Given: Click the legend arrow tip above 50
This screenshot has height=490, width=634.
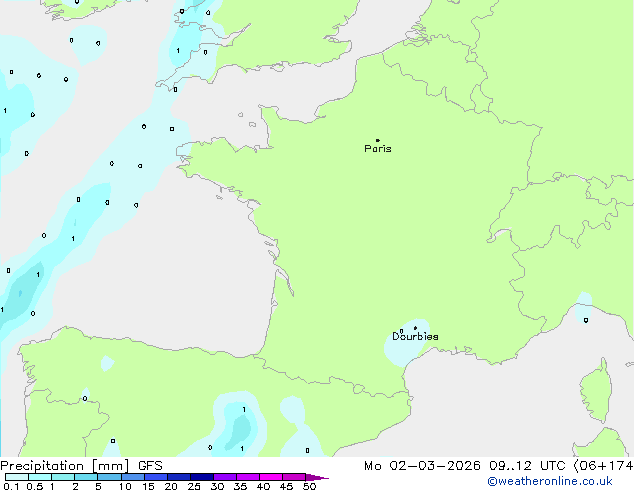Looking at the screenshot, I should pyautogui.click(x=317, y=477).
